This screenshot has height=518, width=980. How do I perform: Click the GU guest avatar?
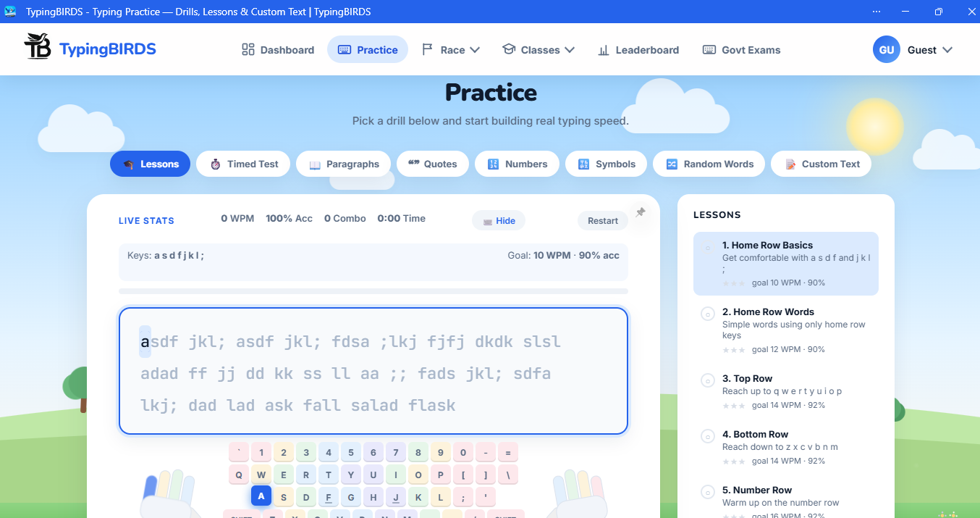886,50
